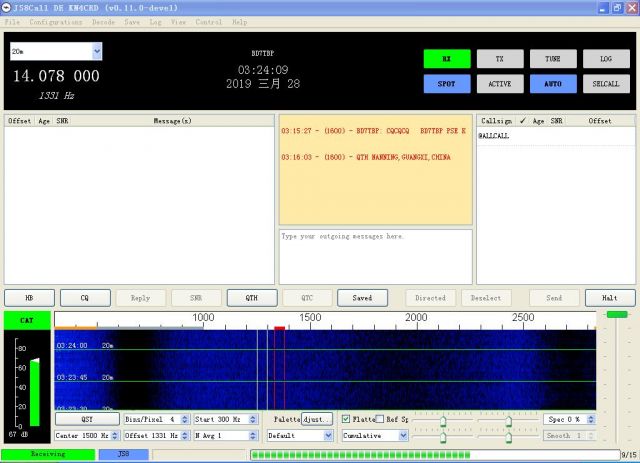640x463 pixels.
Task: Open the Save menu
Action: 132,22
